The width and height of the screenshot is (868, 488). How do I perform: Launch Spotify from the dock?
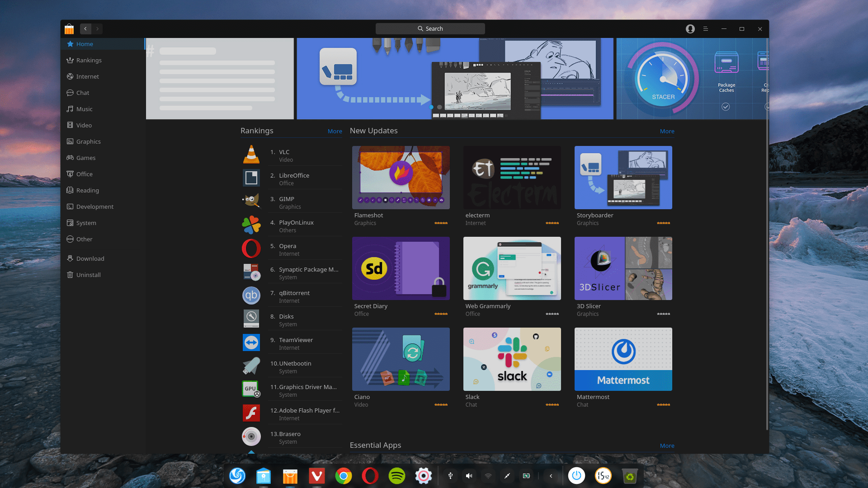[x=396, y=475]
